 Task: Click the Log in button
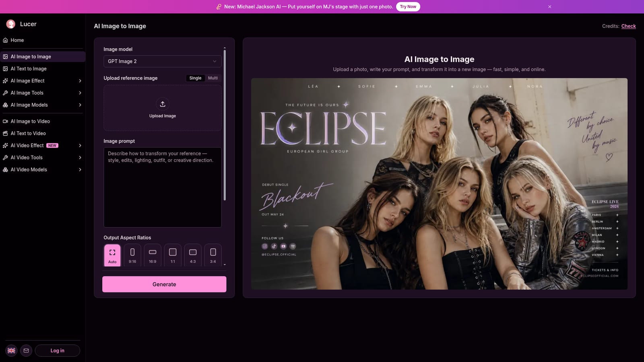(x=58, y=351)
